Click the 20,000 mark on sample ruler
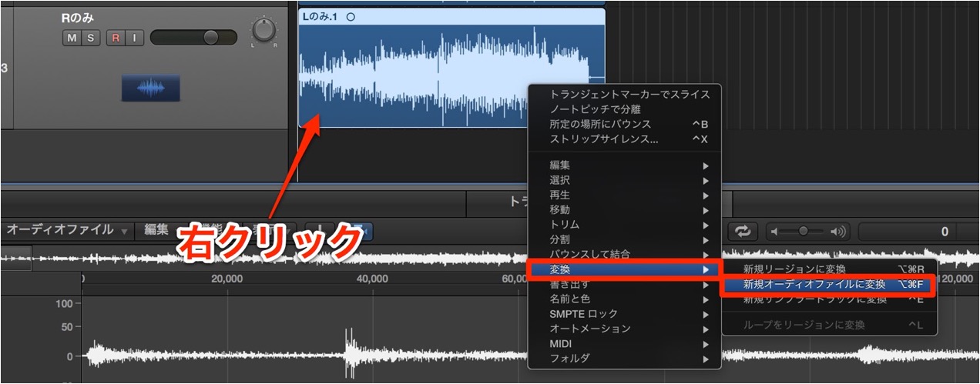This screenshot has height=384, width=980. point(228,279)
